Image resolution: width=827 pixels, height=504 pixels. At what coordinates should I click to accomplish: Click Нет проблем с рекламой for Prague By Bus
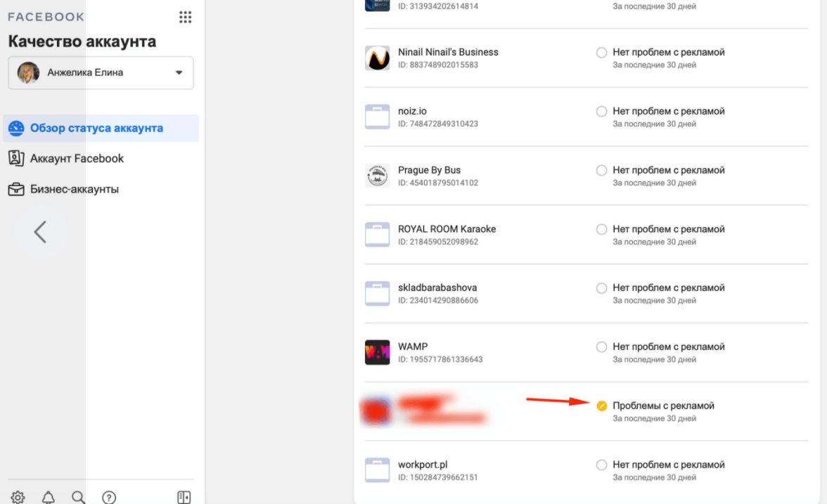[668, 170]
